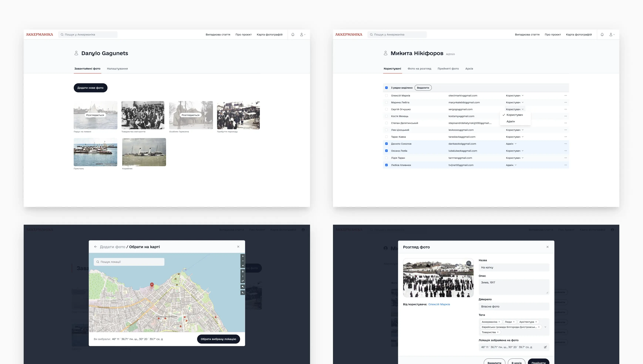This screenshot has height=364, width=643.
Task: Open user account menu in admin header
Action: pos(612,35)
